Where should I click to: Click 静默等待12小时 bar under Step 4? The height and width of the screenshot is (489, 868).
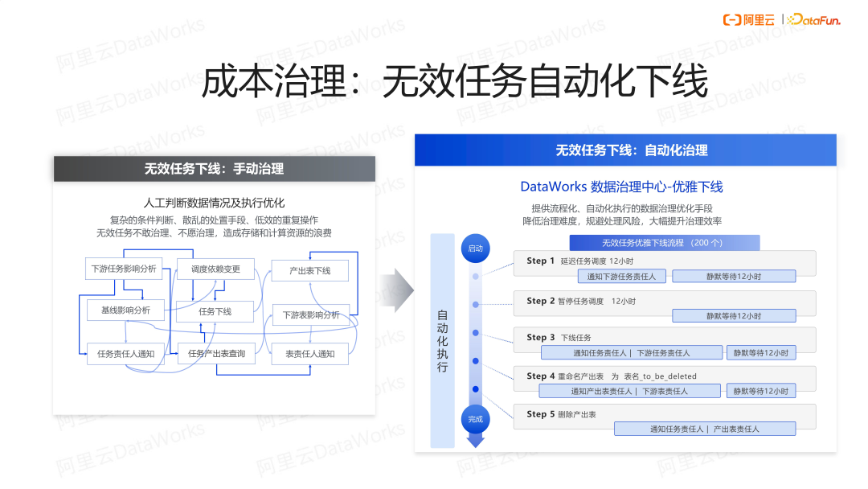tap(760, 391)
